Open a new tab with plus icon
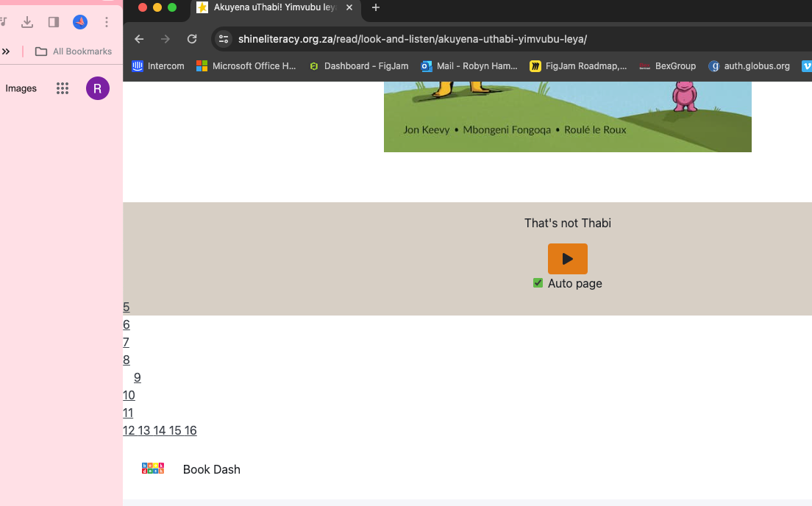 coord(376,7)
